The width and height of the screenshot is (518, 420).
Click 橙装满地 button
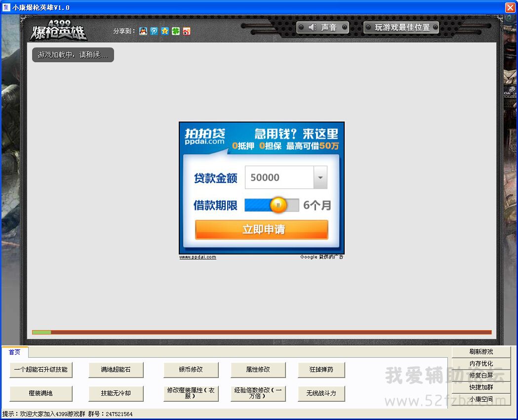pyautogui.click(x=41, y=393)
